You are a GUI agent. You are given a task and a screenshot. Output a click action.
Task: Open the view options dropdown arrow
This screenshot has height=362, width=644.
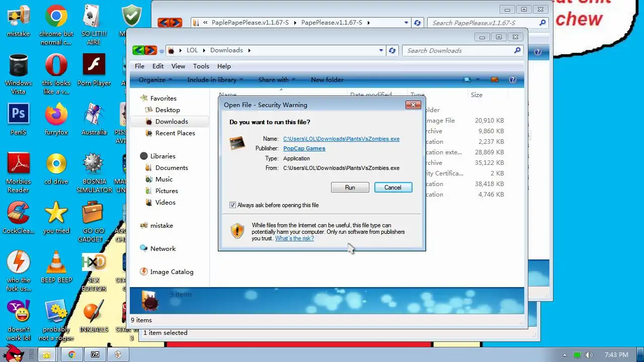pyautogui.click(x=478, y=79)
